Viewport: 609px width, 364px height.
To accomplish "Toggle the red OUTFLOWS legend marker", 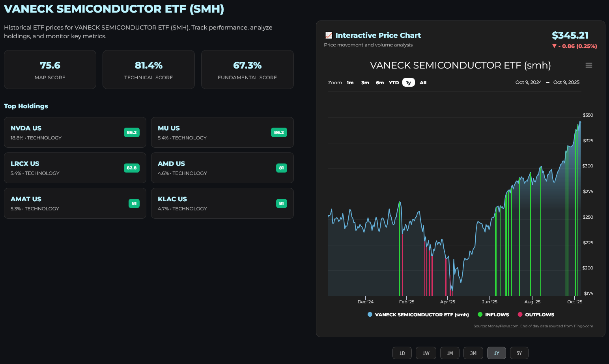I will coord(520,314).
